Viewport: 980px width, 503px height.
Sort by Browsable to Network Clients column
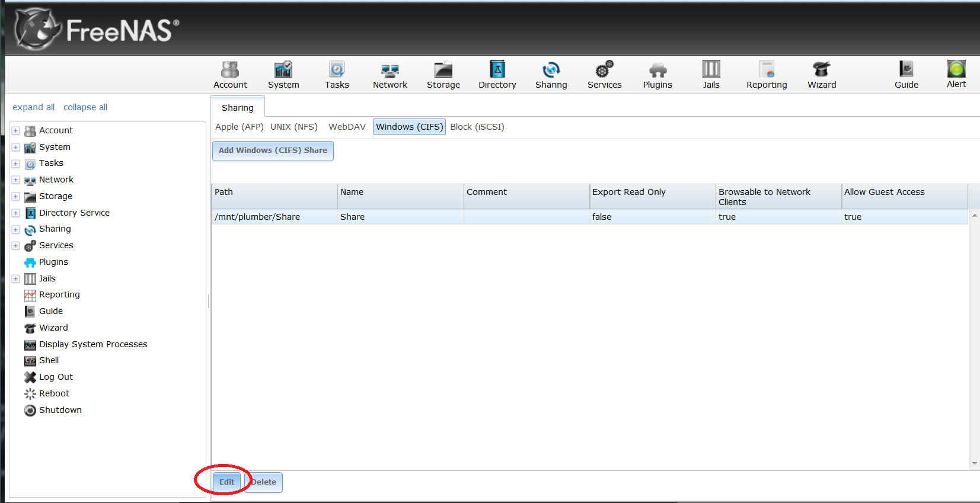point(778,197)
